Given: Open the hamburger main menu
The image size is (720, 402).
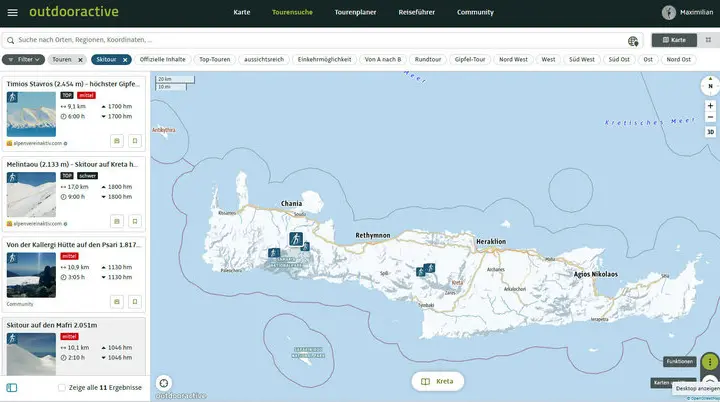Looking at the screenshot, I should tap(11, 13).
